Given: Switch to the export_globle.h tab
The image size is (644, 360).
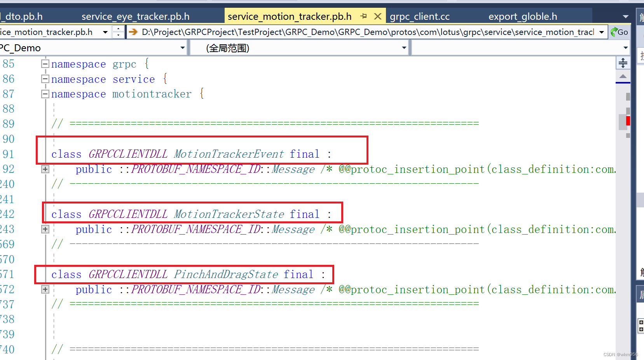Looking at the screenshot, I should (523, 16).
